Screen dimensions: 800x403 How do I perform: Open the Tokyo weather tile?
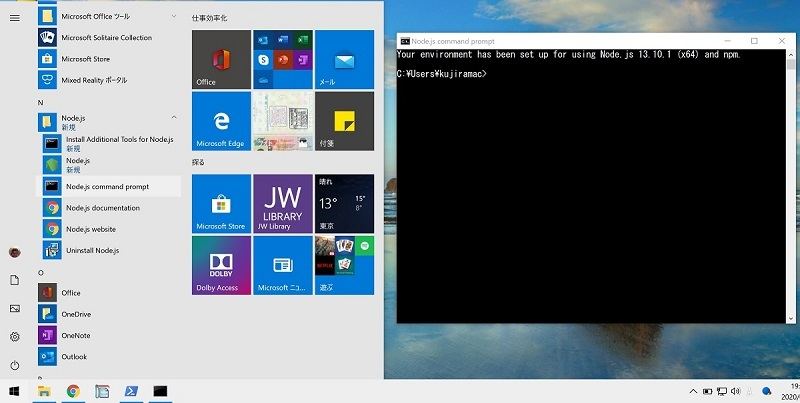pos(344,204)
